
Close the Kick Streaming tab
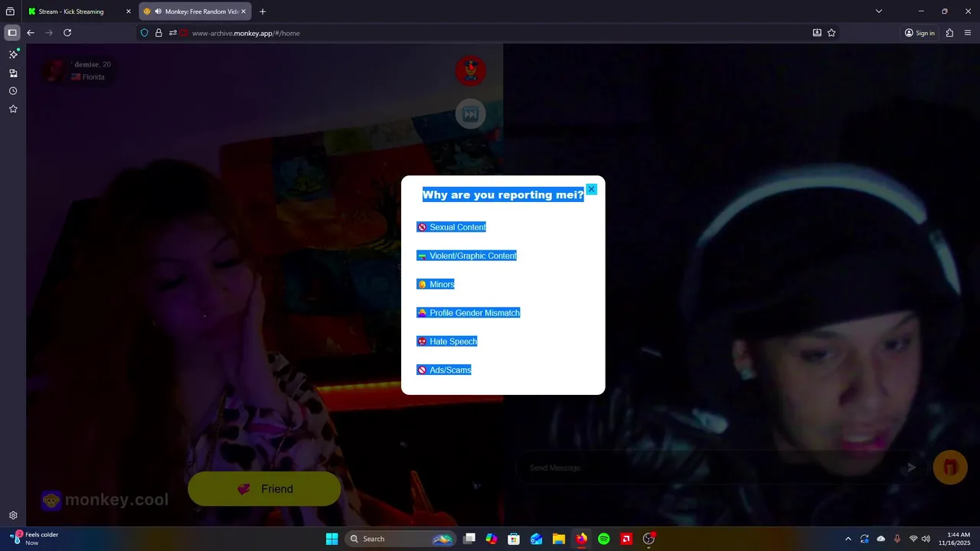[x=129, y=11]
